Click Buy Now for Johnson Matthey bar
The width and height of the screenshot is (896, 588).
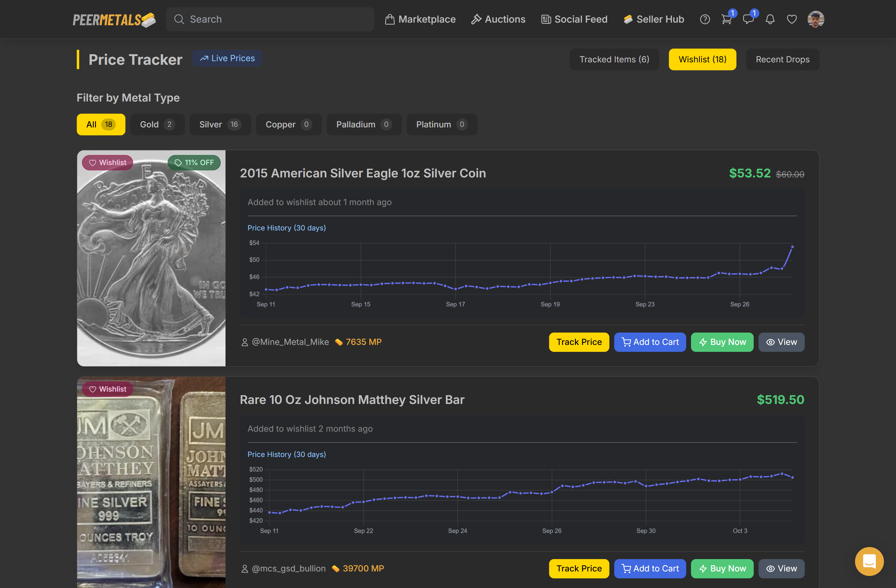point(722,568)
